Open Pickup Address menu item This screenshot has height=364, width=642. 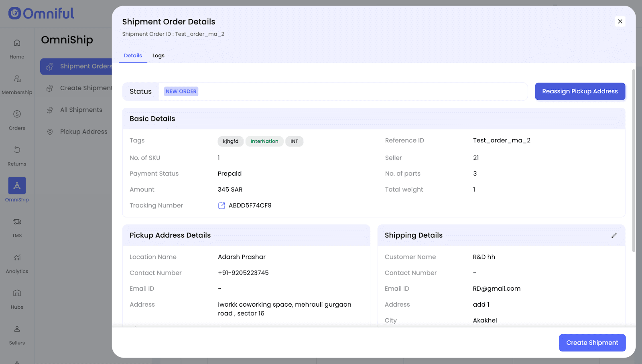83,131
